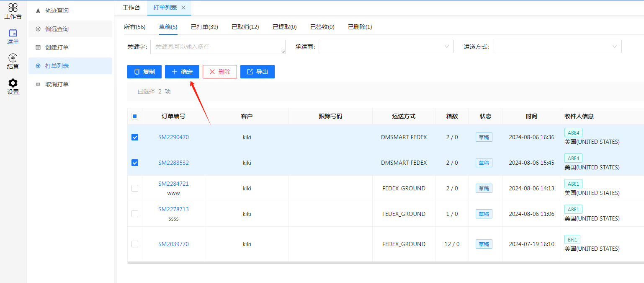Open 轨迹查询 track query menu item

[x=70, y=10]
